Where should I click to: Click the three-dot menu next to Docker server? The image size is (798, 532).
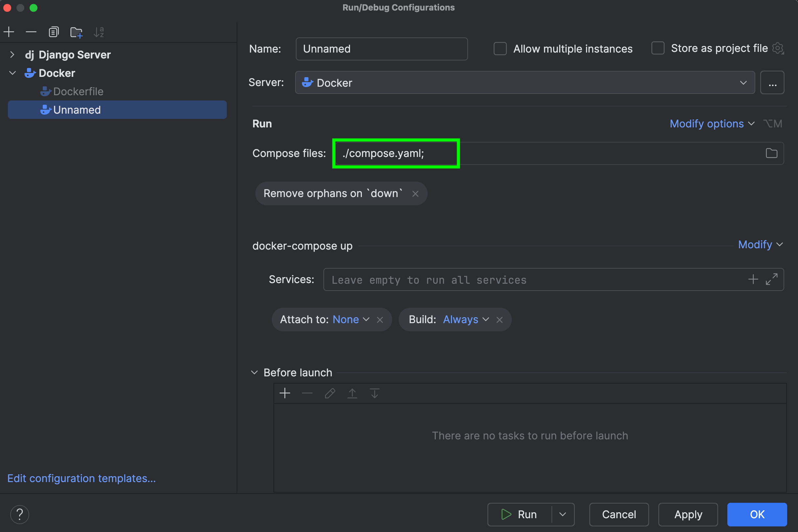772,82
